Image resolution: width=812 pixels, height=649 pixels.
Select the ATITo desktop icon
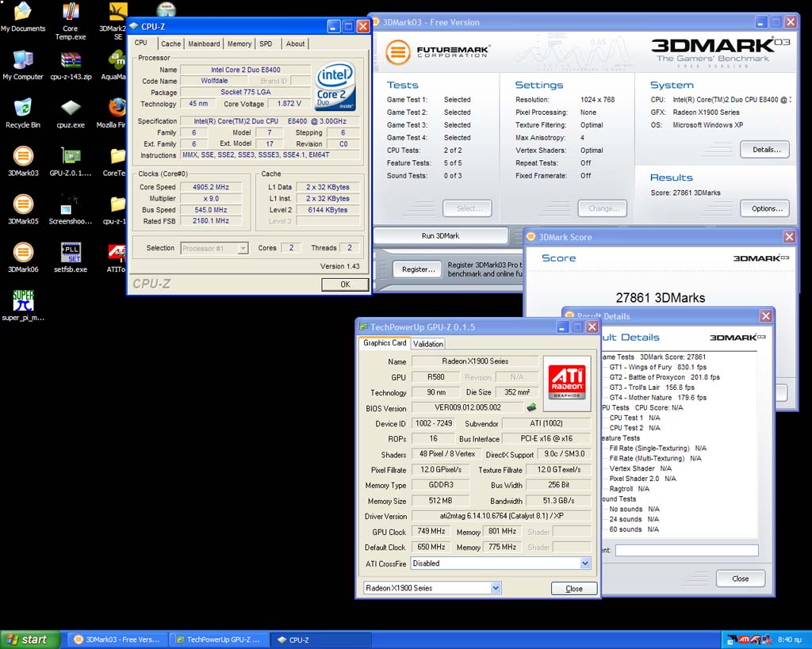click(116, 258)
